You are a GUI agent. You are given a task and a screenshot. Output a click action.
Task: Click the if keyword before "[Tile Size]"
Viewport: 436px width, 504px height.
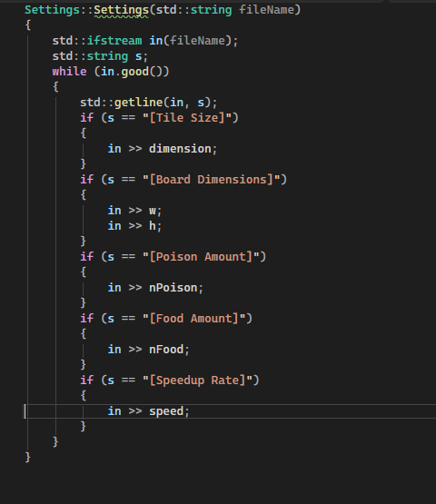(x=87, y=118)
